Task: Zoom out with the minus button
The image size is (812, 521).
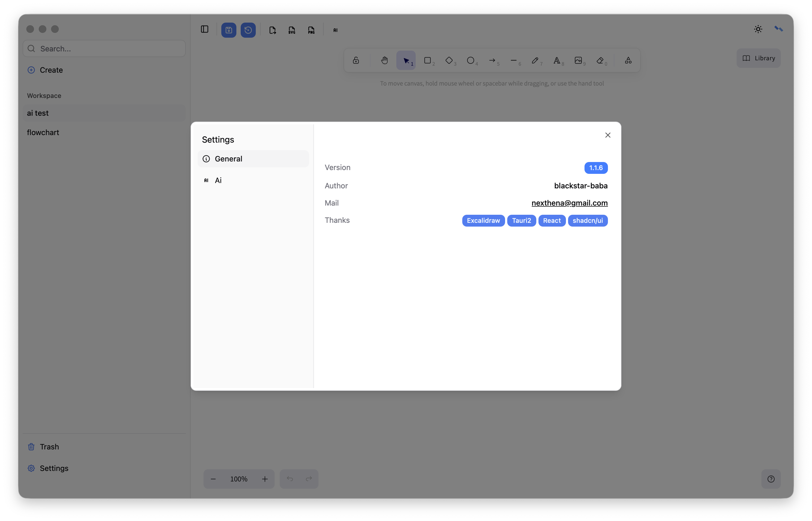Action: (x=213, y=479)
